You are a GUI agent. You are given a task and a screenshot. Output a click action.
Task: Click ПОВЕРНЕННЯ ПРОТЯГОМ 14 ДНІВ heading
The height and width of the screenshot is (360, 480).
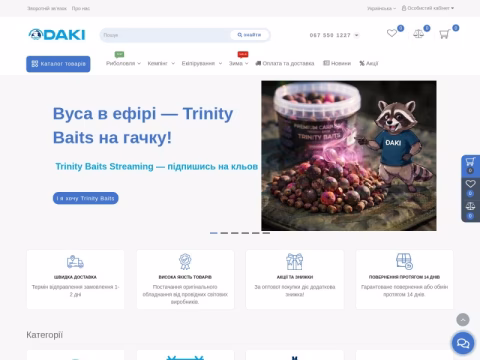(404, 277)
